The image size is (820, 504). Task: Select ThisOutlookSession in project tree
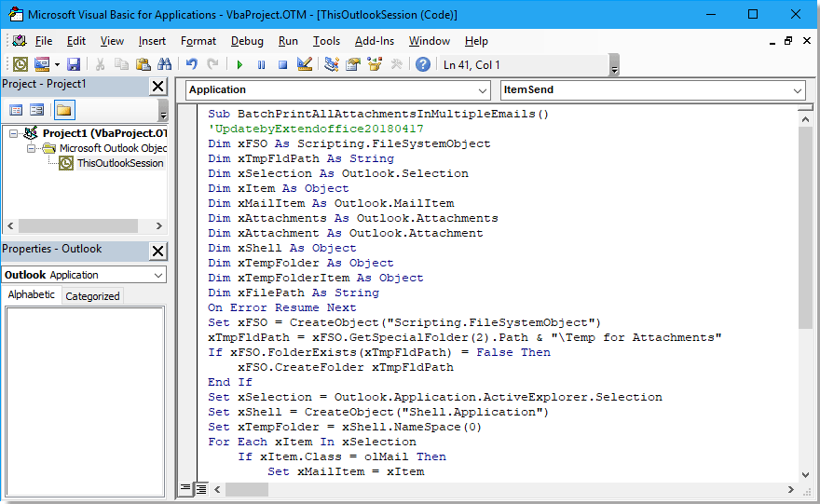[120, 163]
